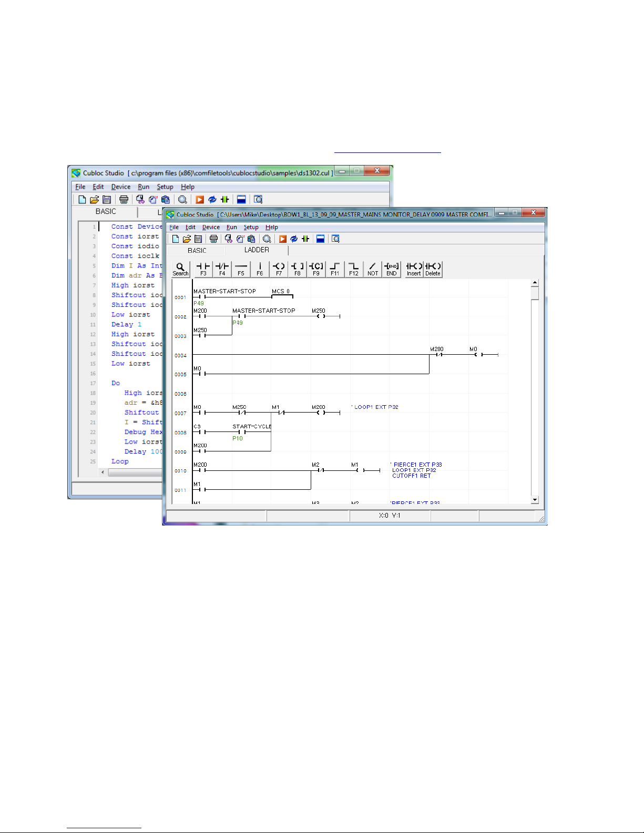
Task: Select the F11 rising edge tool
Action: tap(335, 269)
